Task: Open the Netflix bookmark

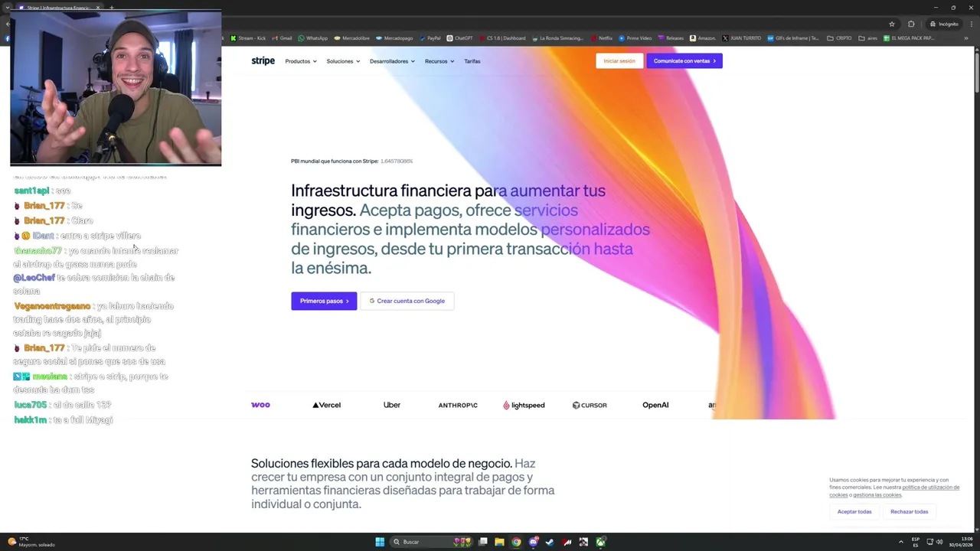Action: pyautogui.click(x=602, y=37)
